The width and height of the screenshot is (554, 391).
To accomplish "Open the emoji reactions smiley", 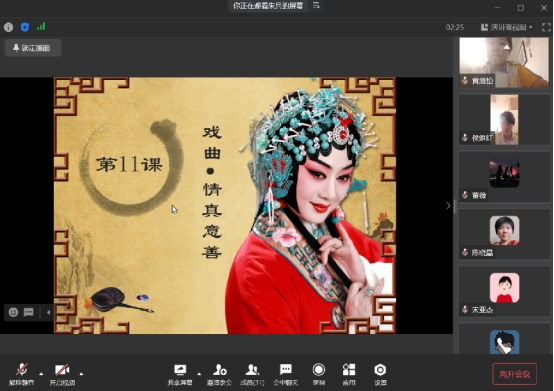I will (13, 312).
